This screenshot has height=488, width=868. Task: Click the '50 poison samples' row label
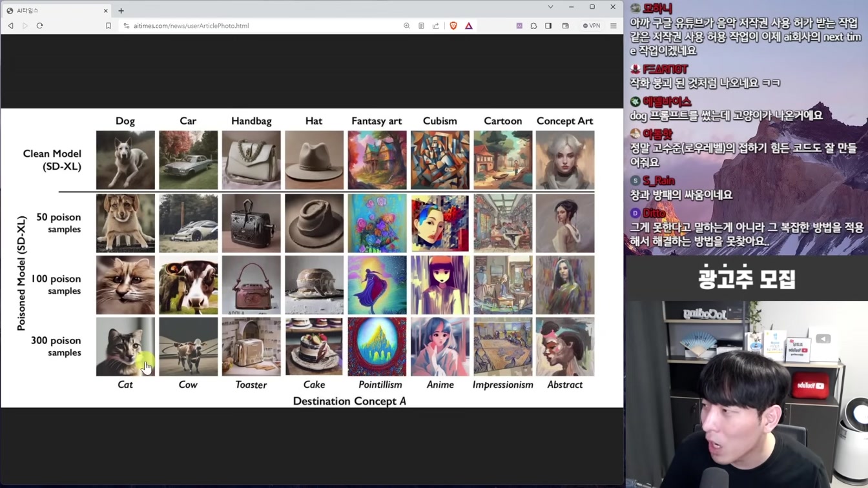pos(56,223)
